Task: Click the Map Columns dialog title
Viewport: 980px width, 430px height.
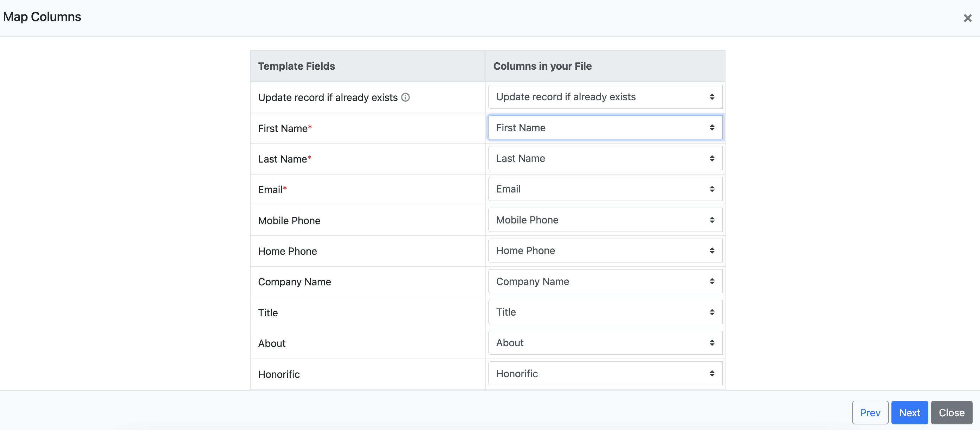Action: click(x=42, y=17)
